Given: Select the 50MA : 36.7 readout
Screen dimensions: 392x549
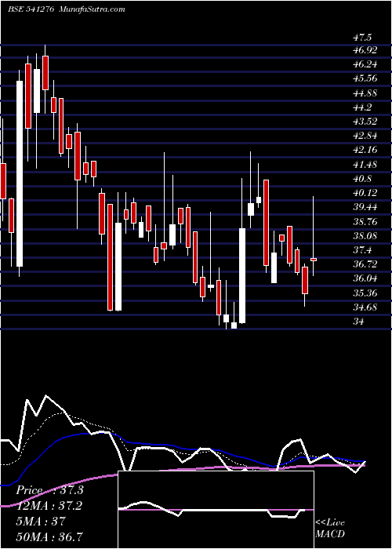Looking at the screenshot, I should [x=50, y=536].
